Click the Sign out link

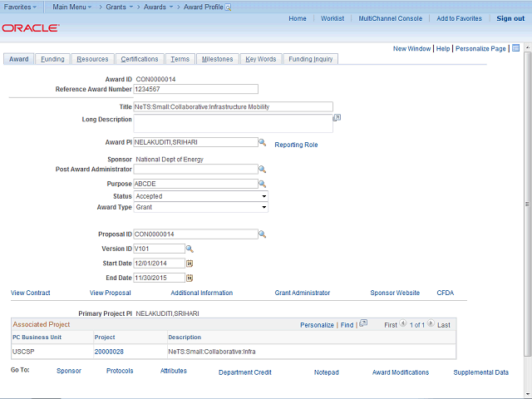click(510, 18)
